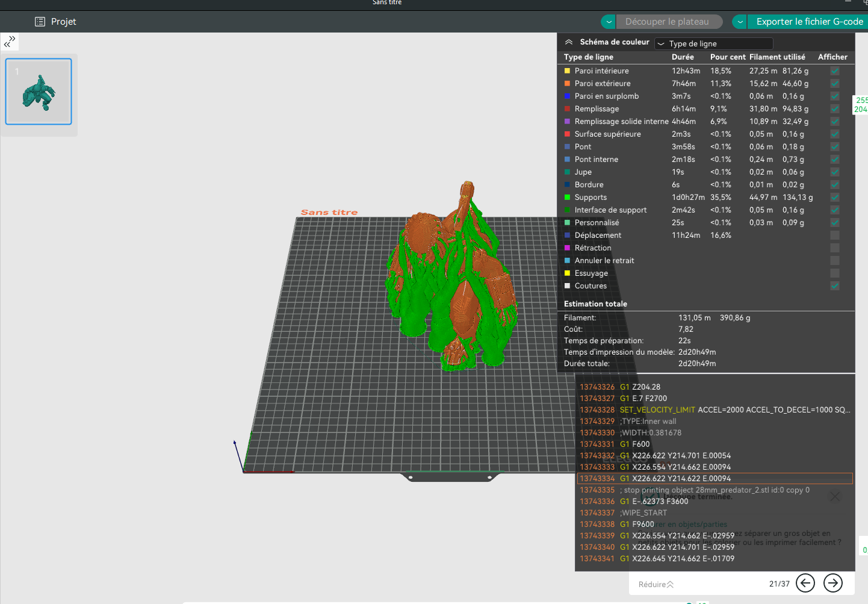Click the Remplissage red color icon
This screenshot has width=868, height=604.
[567, 109]
